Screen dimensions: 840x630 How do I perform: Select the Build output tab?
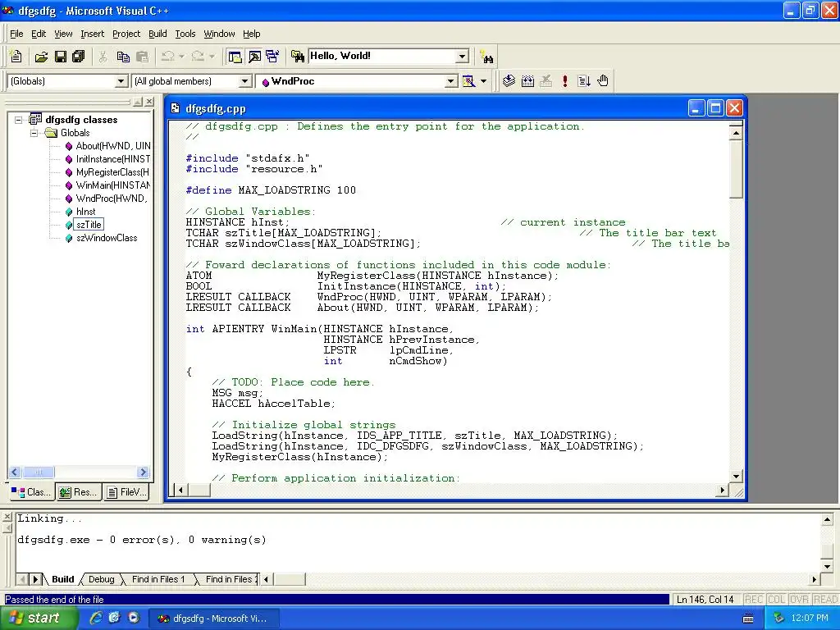coord(62,579)
